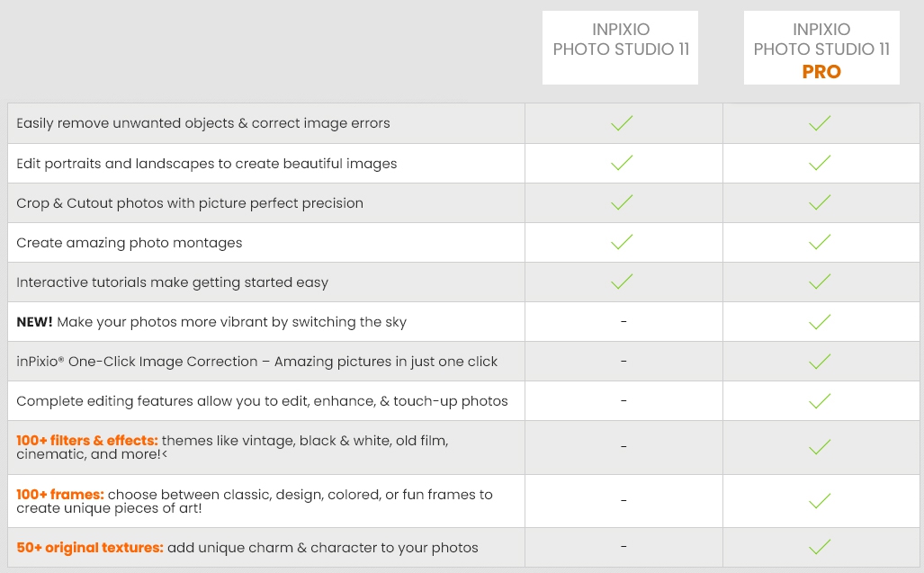924x573 pixels.
Task: Click Pro checkmark for Crop & Cutout photos
Action: (820, 203)
